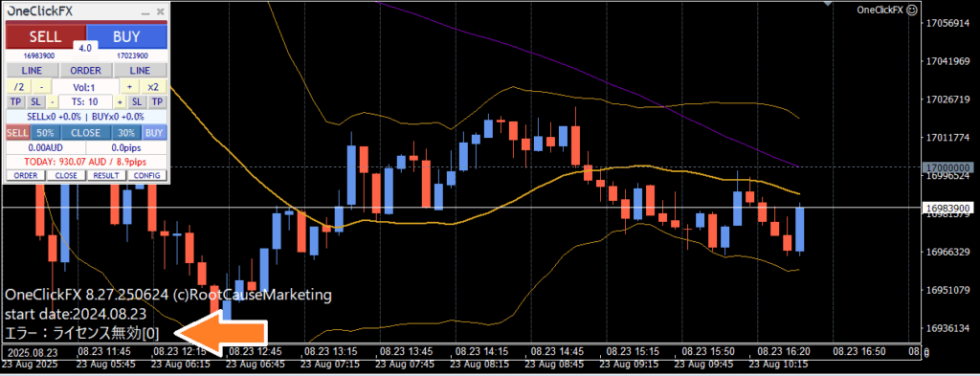Screen dimensions: 980x376
Task: Click the SELLx0 +0.0% | BUYx0 +0.0% status line
Action: coord(85,117)
